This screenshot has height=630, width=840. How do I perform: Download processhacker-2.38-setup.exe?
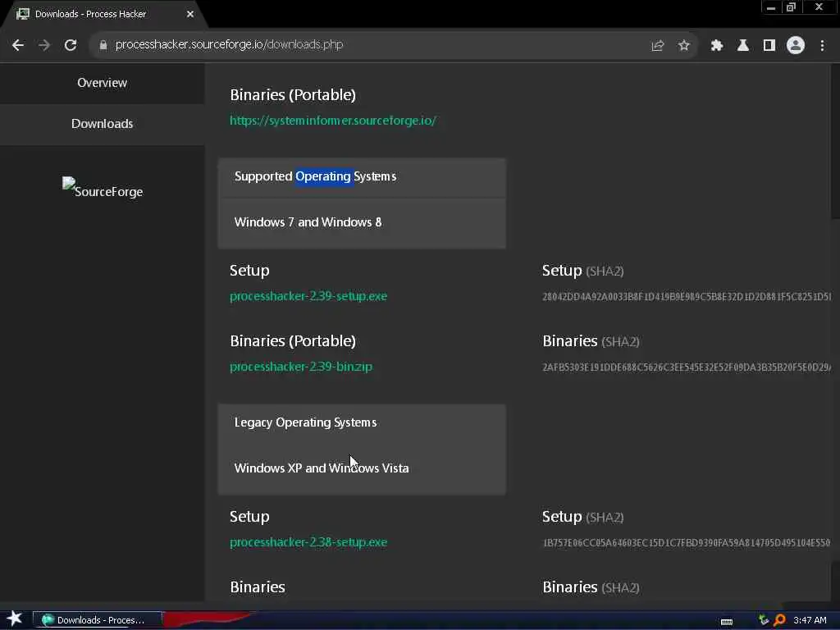pyautogui.click(x=308, y=542)
